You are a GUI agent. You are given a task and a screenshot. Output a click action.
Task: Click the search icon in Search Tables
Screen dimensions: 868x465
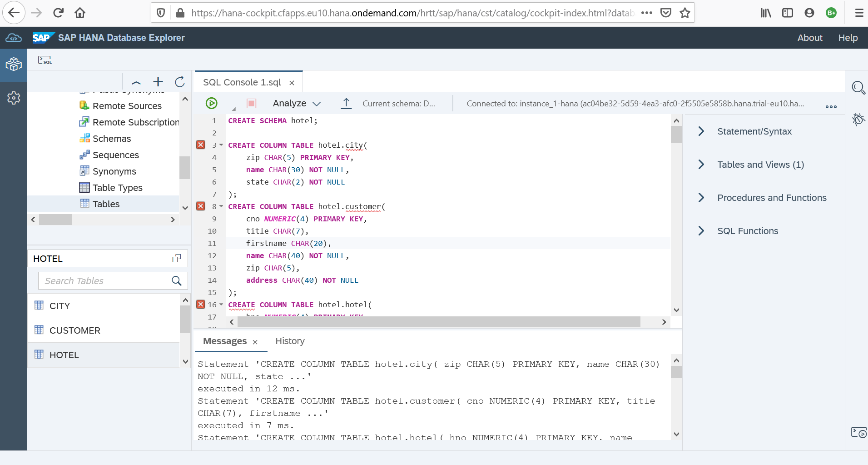tap(177, 281)
